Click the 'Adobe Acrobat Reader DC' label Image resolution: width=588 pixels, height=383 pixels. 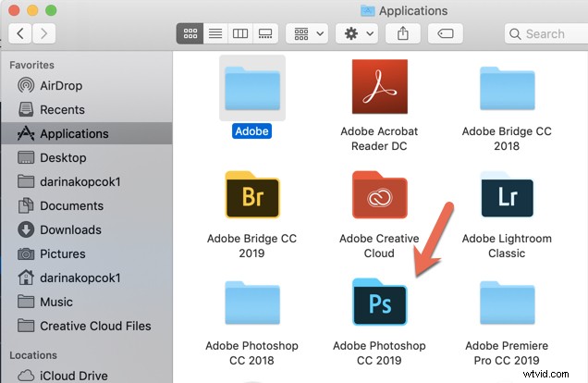tap(379, 139)
